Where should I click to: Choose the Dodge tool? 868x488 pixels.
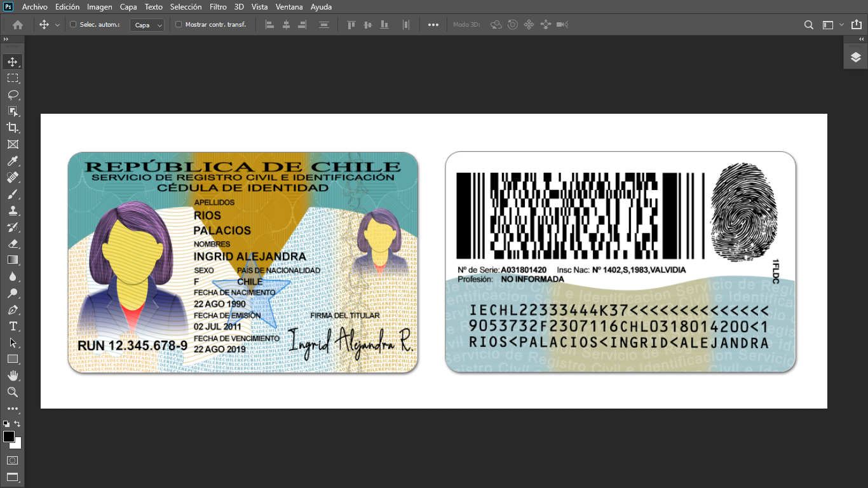click(12, 293)
